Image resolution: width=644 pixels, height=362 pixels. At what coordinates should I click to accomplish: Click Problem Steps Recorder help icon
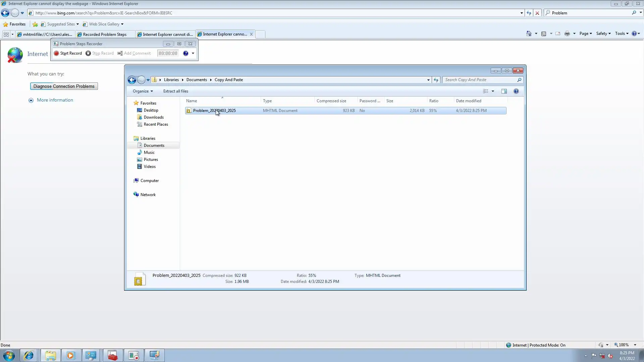tap(185, 53)
